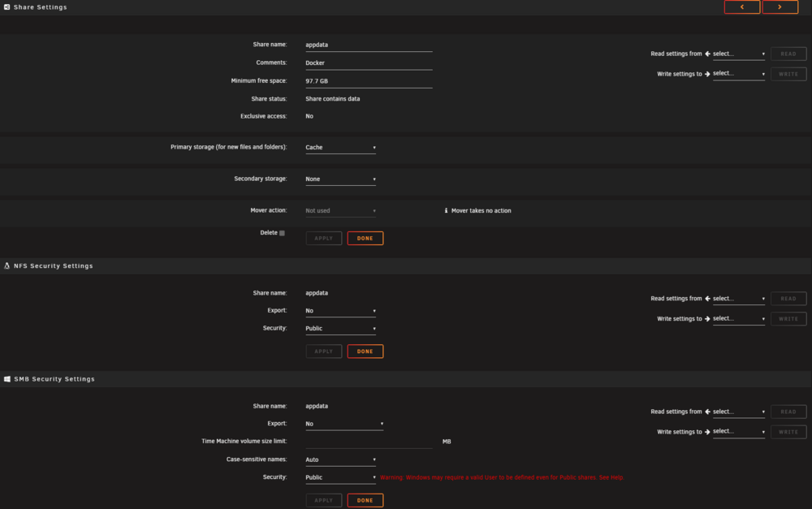The width and height of the screenshot is (812, 509).
Task: Click READ button in NFS section
Action: [x=788, y=299]
